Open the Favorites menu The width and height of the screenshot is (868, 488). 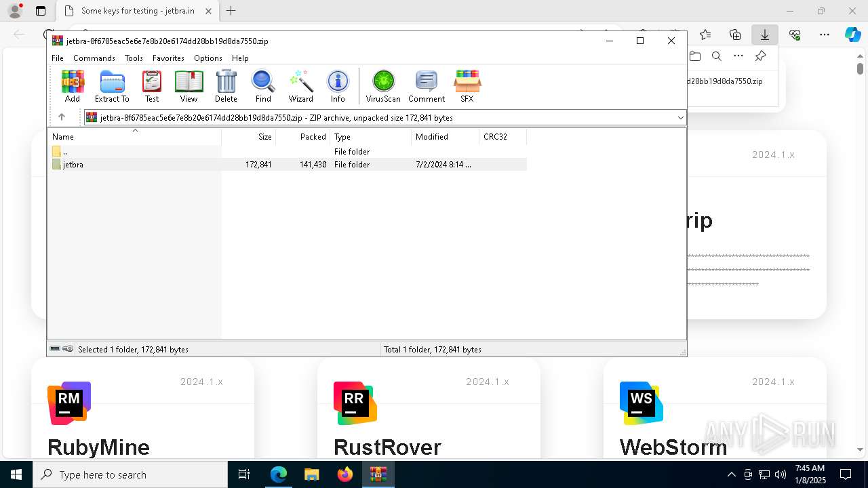[168, 58]
